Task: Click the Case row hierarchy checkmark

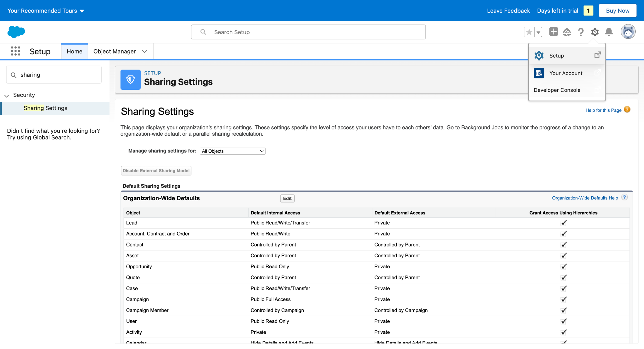Action: point(563,288)
